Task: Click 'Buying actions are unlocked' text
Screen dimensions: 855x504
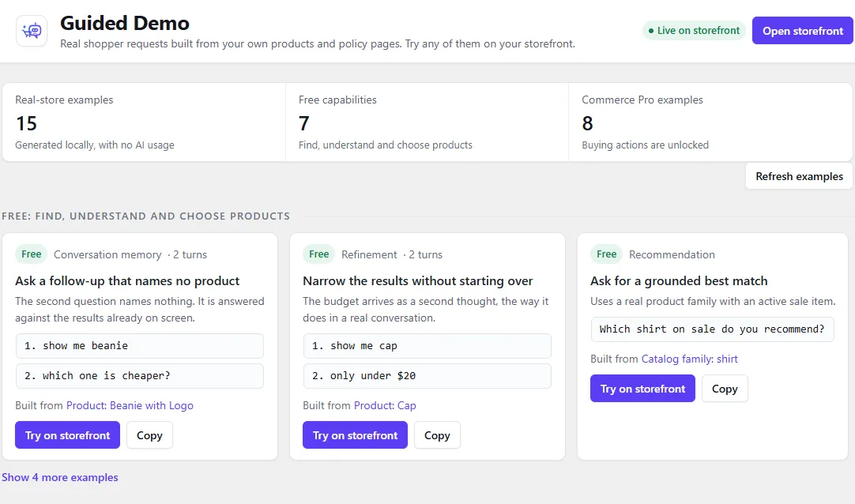Action: tap(645, 145)
